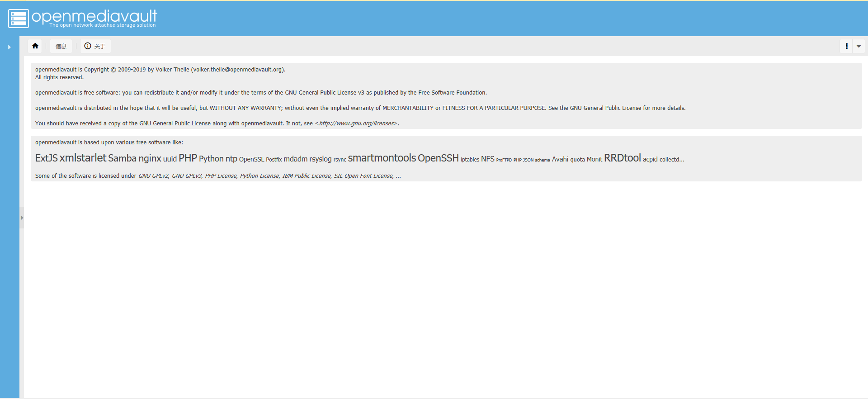The height and width of the screenshot is (399, 868).
Task: Click the http://www.gnu.org/licenses URL text
Action: pyautogui.click(x=356, y=123)
